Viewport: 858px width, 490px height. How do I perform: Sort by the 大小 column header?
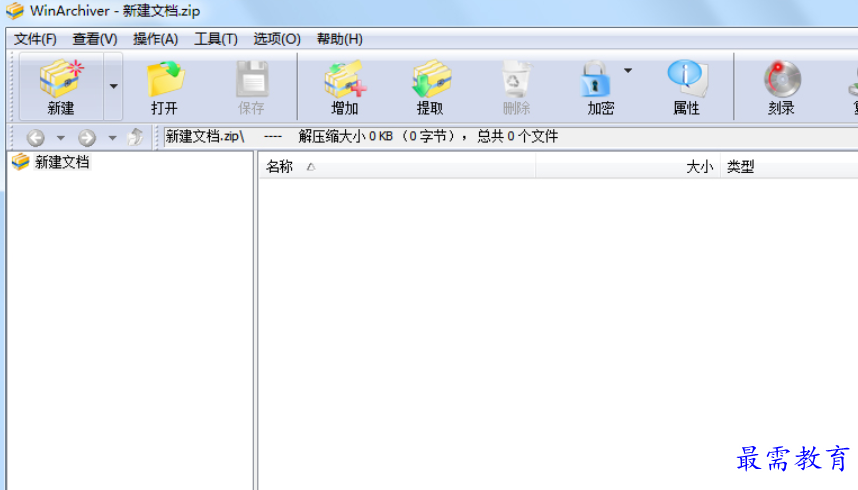(628, 166)
